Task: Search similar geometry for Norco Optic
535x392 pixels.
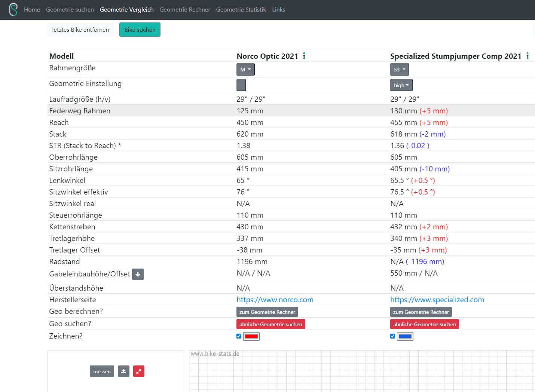Action: 271,324
